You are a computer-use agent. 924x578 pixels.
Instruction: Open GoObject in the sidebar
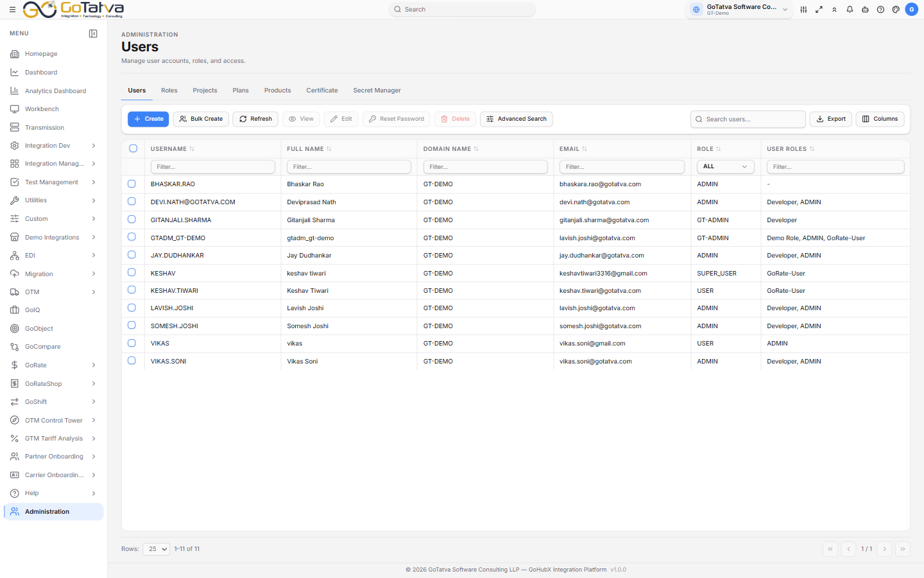click(53, 329)
